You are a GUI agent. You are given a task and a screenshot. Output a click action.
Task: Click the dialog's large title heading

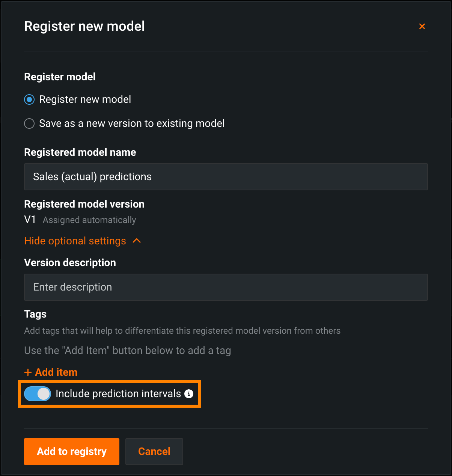click(x=84, y=26)
